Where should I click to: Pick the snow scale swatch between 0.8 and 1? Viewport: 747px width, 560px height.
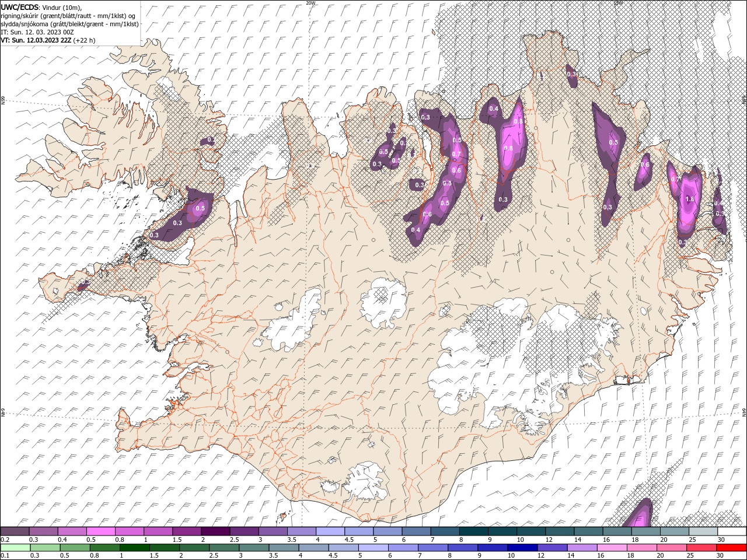click(x=129, y=531)
